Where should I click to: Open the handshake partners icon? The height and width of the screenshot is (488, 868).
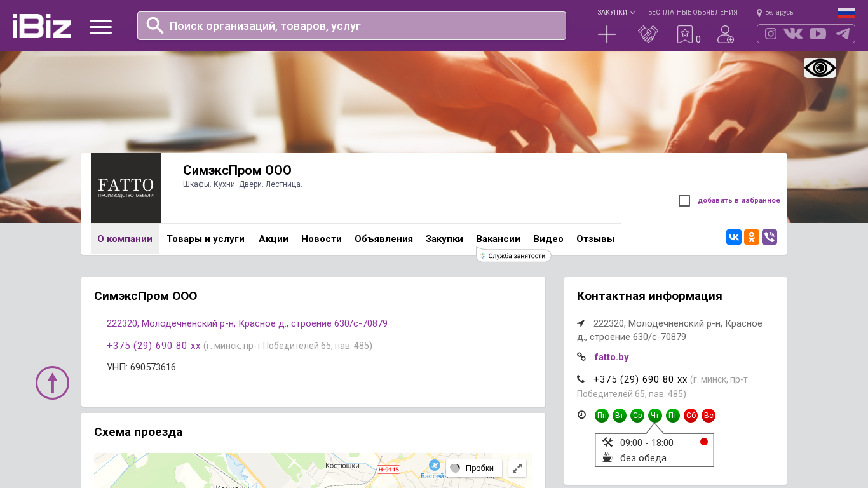coord(648,34)
